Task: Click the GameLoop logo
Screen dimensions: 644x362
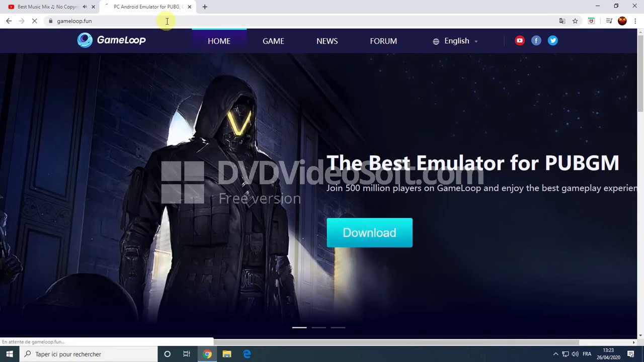Action: pyautogui.click(x=111, y=40)
